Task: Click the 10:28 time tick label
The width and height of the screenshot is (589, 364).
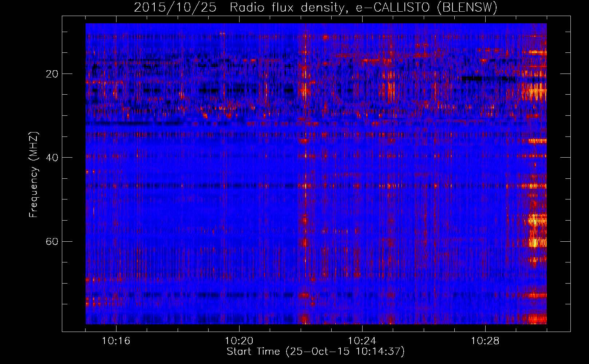Action: 485,341
